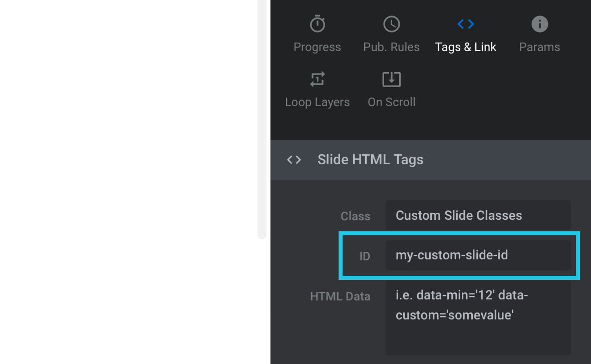Focus the Custom Slide Classes field
Image resolution: width=591 pixels, height=364 pixels.
pyautogui.click(x=478, y=215)
